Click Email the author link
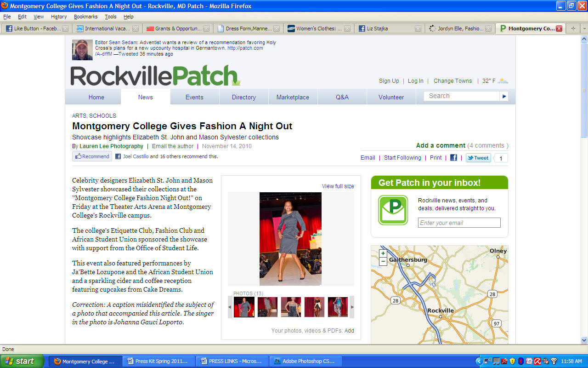 click(x=173, y=146)
